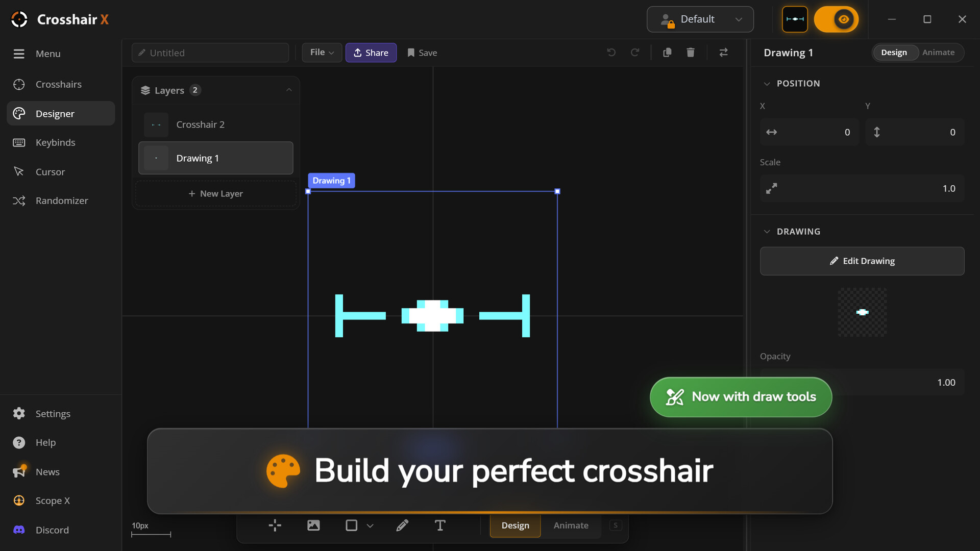
Task: Expand the shape tool dropdown arrow
Action: pos(370,525)
